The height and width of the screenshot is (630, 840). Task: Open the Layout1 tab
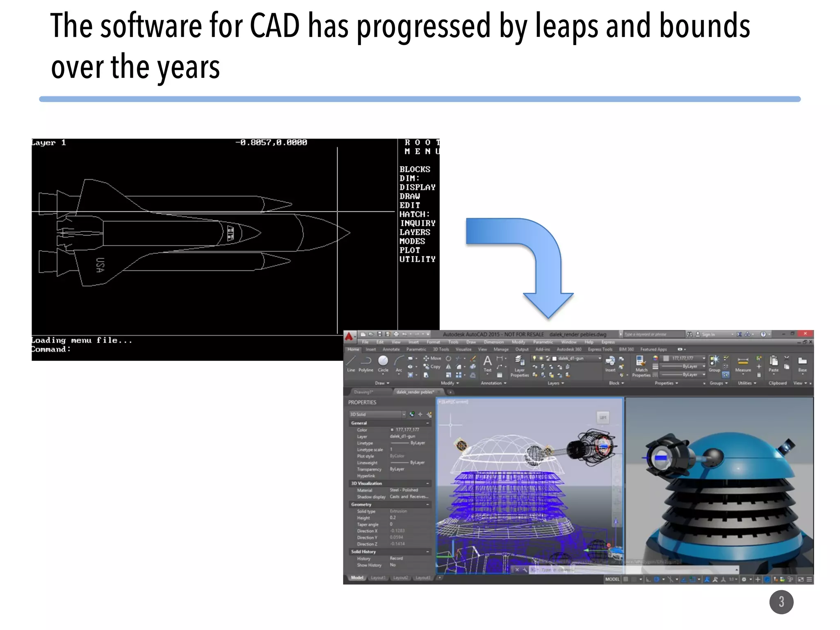378,578
